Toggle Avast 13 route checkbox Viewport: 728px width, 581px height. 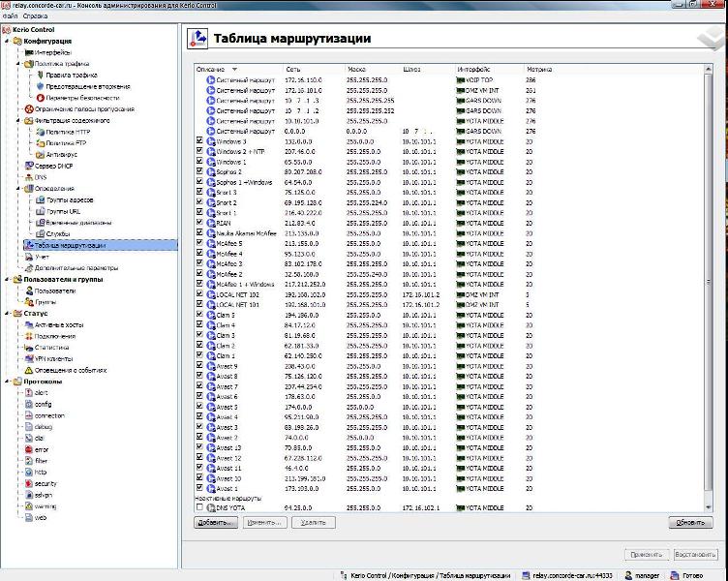point(199,446)
